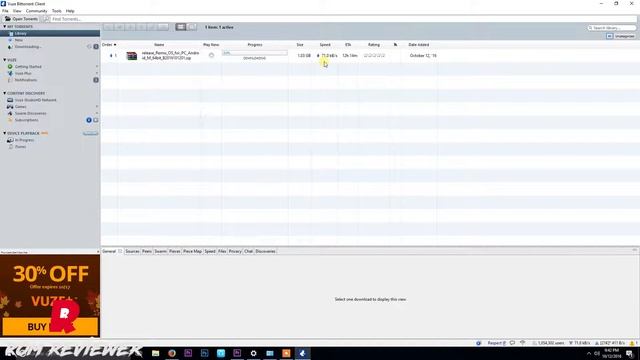The height and width of the screenshot is (360, 640).
Task: Click the Getting Started green icon
Action: tap(10, 67)
